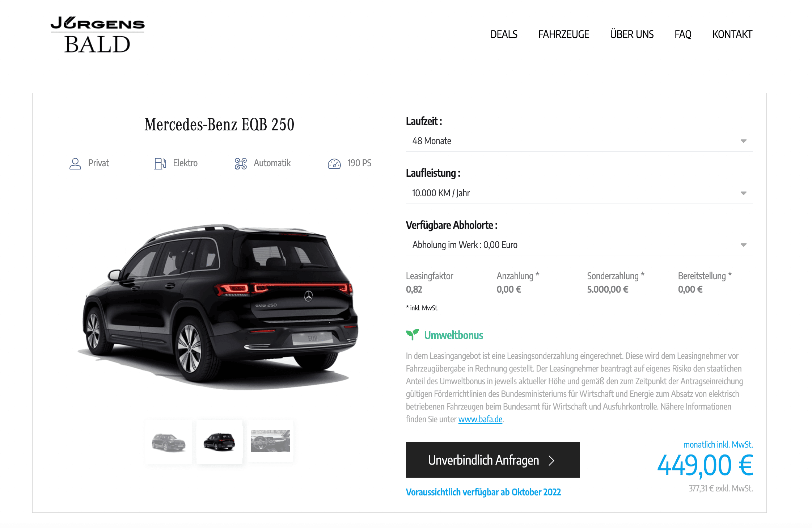This screenshot has width=812, height=528.
Task: Open the FAQ page
Action: pyautogui.click(x=683, y=34)
